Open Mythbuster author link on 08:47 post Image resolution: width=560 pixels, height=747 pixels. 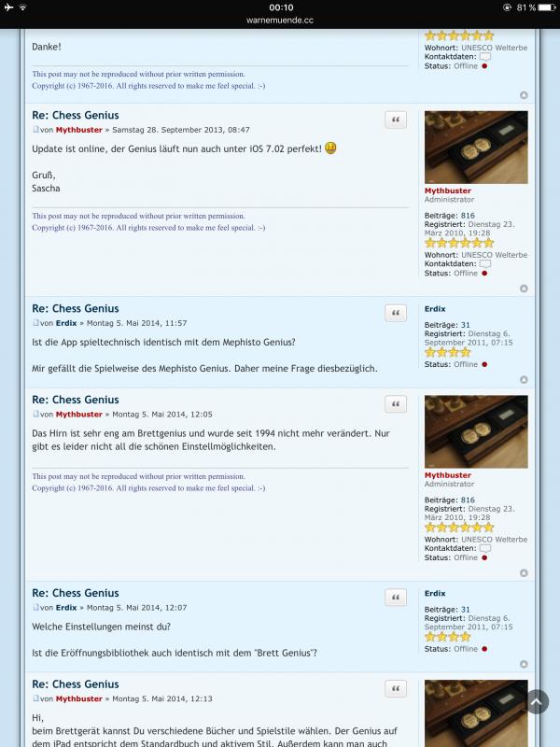click(x=79, y=130)
